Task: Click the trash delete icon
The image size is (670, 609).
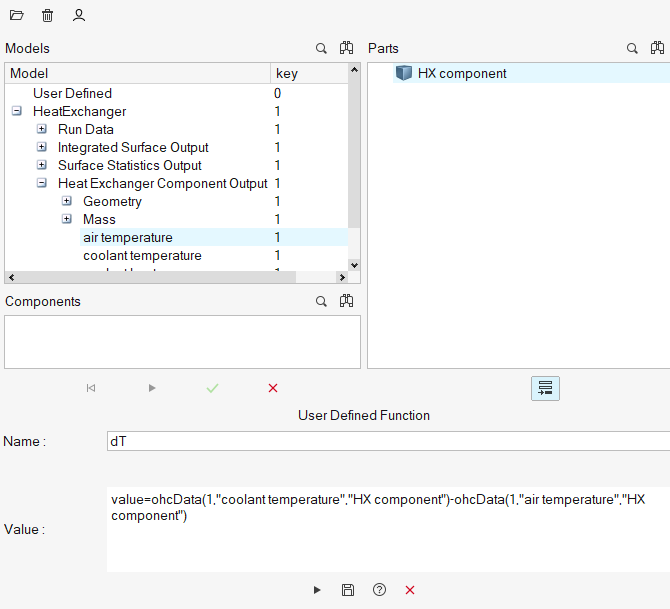Action: [x=47, y=16]
